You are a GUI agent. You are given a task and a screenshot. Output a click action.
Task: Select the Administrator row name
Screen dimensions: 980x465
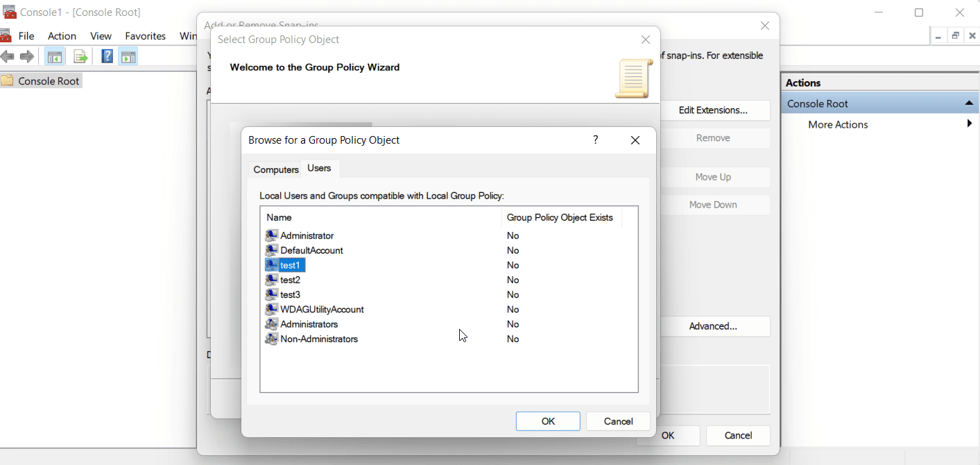[307, 236]
